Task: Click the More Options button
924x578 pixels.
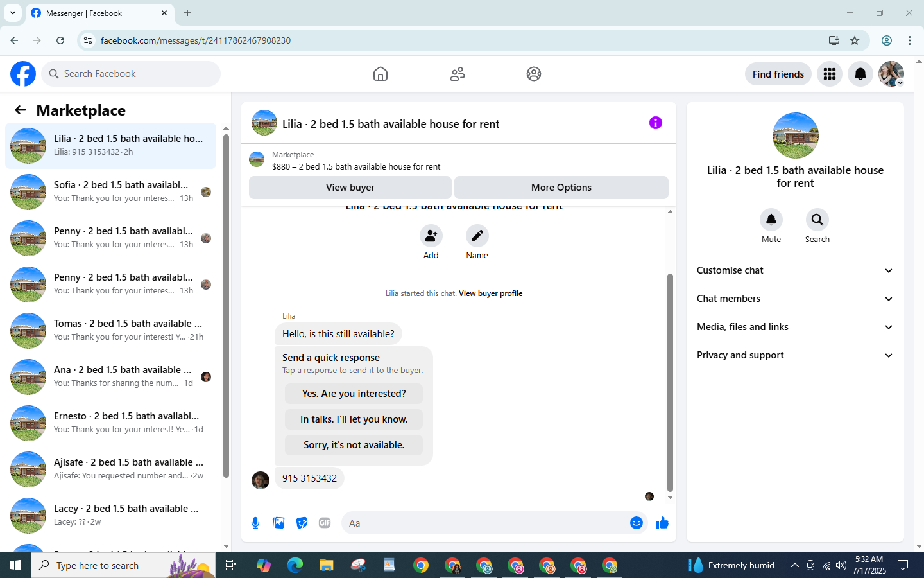Action: (561, 188)
